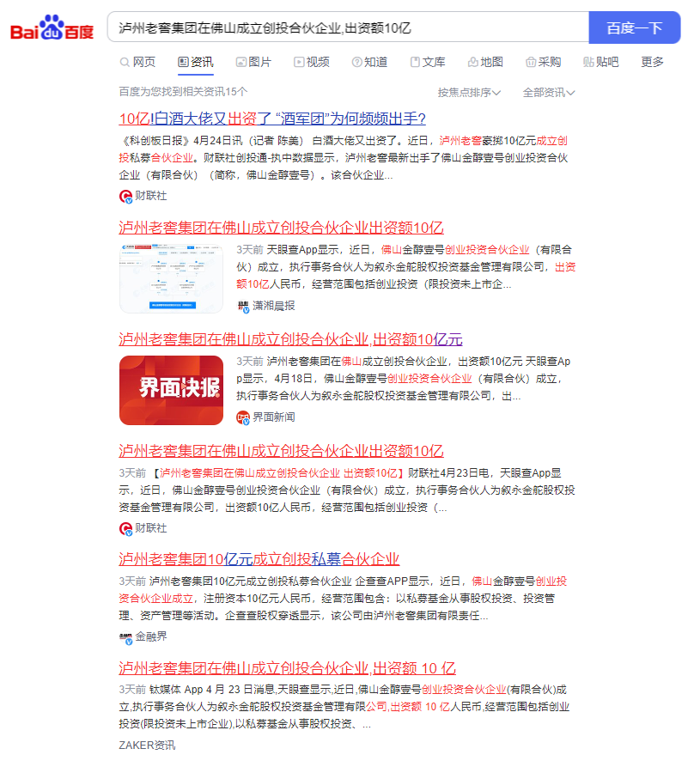Click the 天眼查 screenshot thumbnail
The height and width of the screenshot is (767, 700).
click(171, 278)
